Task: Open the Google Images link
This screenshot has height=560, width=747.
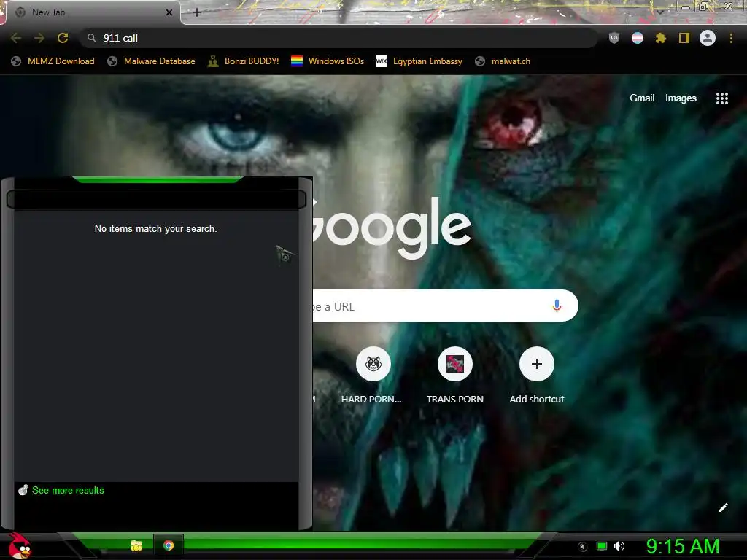Action: coord(681,98)
